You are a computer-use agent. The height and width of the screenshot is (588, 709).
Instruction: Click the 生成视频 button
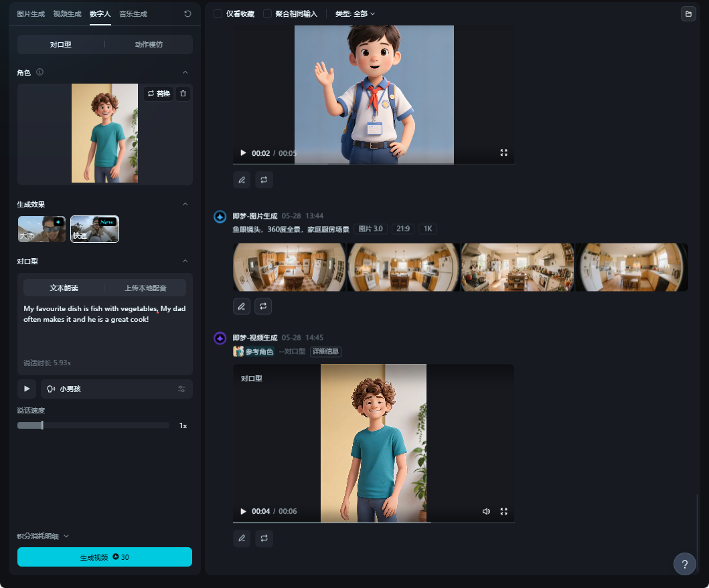104,557
